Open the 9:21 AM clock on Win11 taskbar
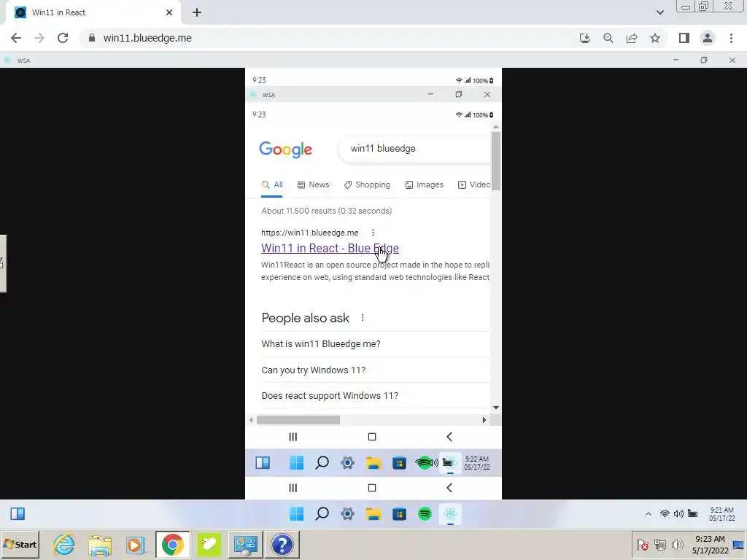747x560 pixels. (x=721, y=514)
